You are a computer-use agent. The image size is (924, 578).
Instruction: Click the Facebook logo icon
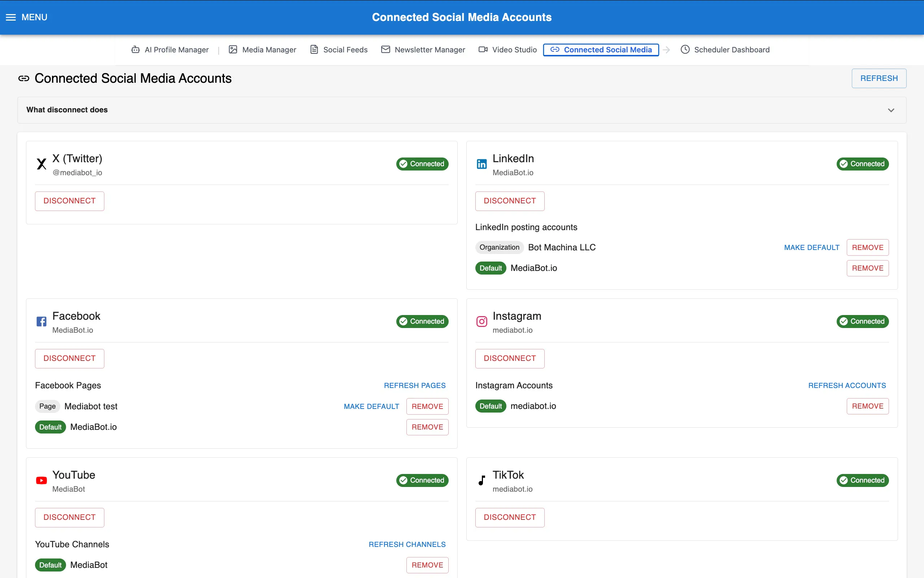point(41,322)
